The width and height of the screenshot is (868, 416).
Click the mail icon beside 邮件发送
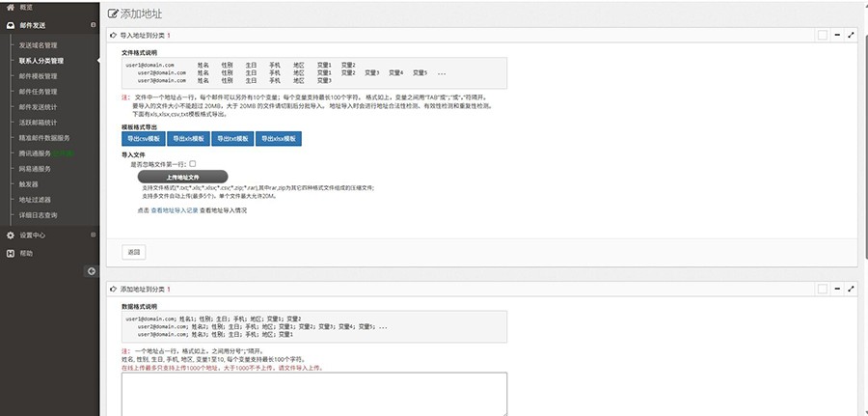click(10, 25)
